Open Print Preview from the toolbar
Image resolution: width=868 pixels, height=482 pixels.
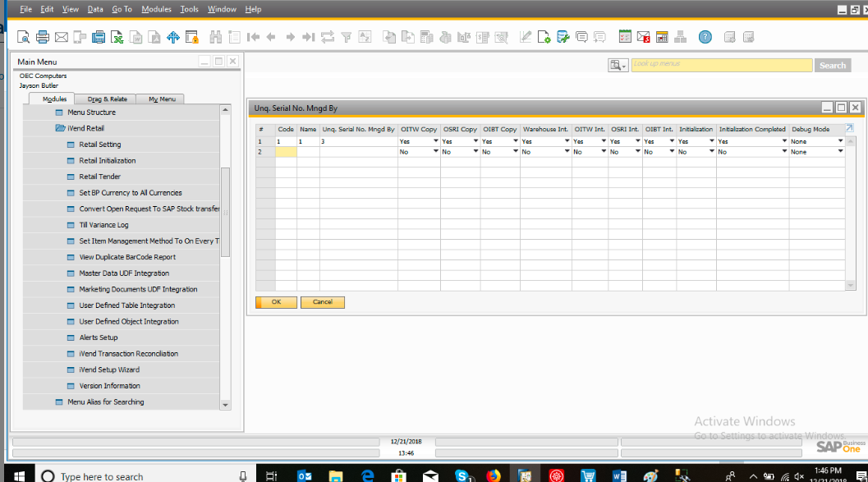[23, 37]
